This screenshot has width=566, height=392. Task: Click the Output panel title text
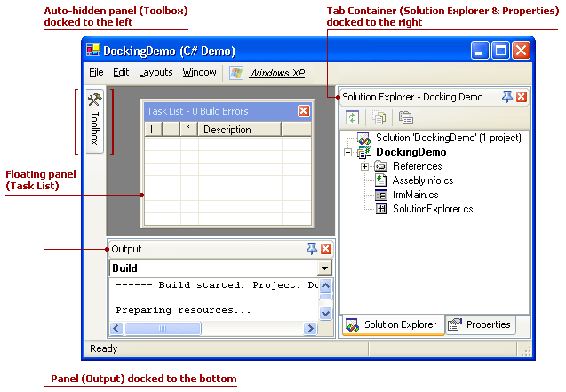tap(126, 249)
